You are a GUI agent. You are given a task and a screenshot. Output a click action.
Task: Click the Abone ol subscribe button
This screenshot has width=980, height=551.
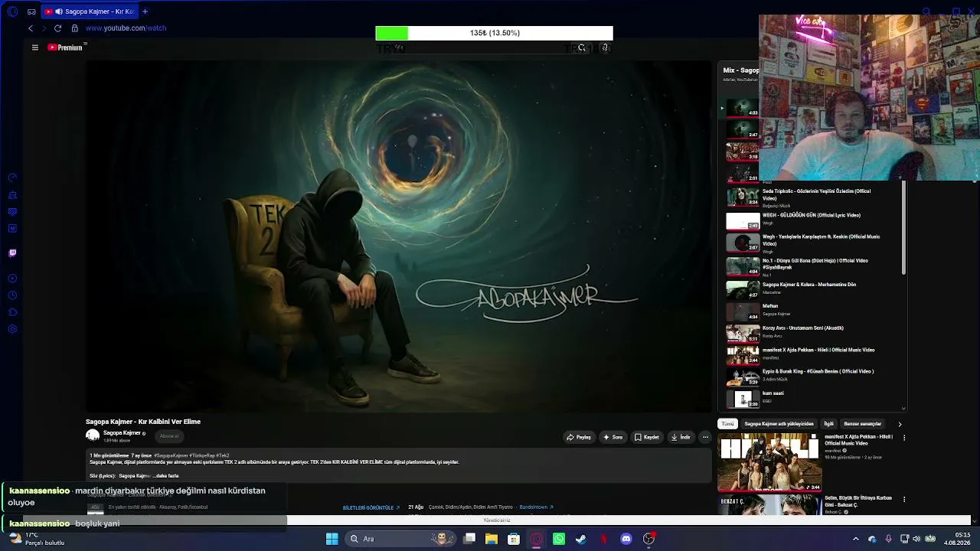pyautogui.click(x=169, y=436)
